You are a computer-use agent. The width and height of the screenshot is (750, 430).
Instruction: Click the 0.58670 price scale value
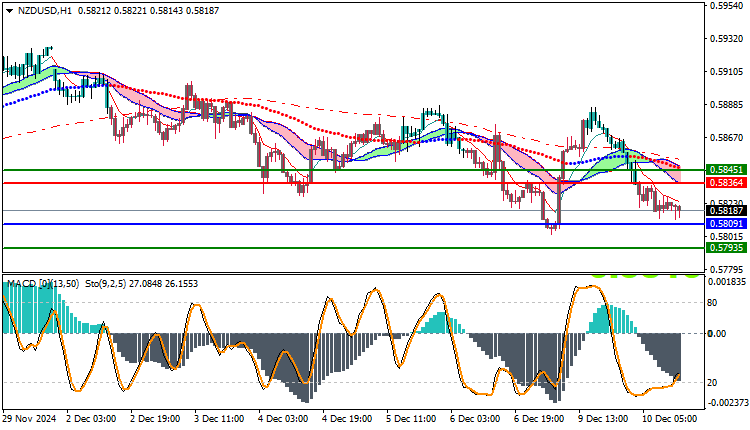pyautogui.click(x=726, y=138)
